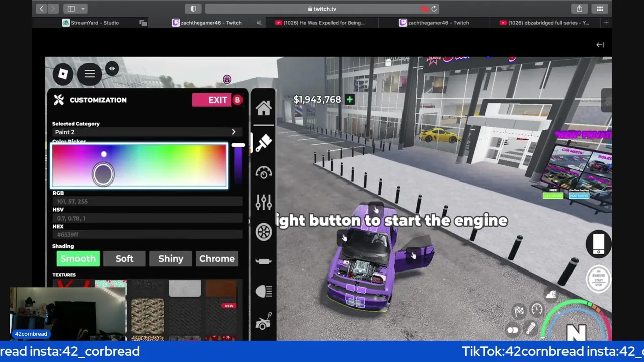The image size is (644, 362).
Task: Click the $1,943,768 cash balance
Action: click(x=317, y=100)
